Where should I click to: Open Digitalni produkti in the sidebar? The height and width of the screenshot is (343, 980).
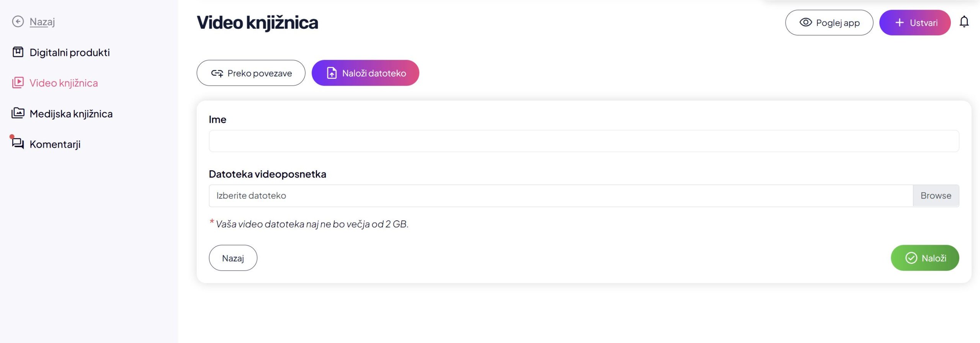(x=70, y=52)
